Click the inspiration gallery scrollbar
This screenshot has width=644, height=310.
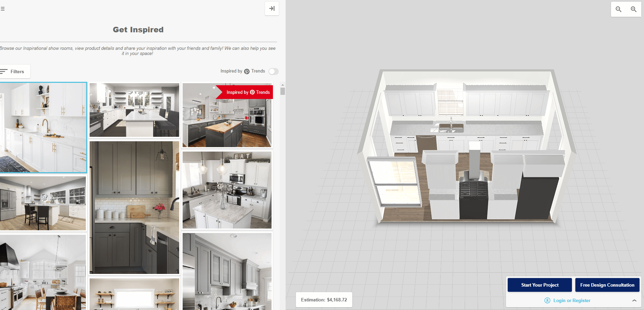tap(282, 90)
